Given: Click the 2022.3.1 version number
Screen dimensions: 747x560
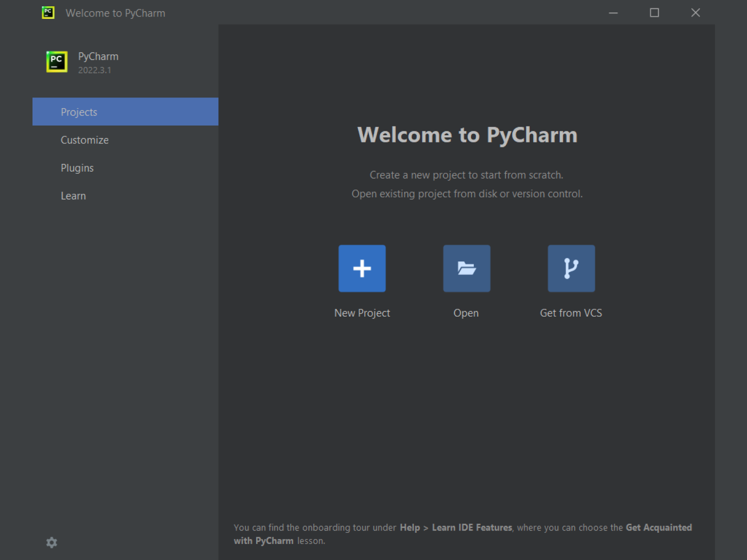Looking at the screenshot, I should [95, 70].
